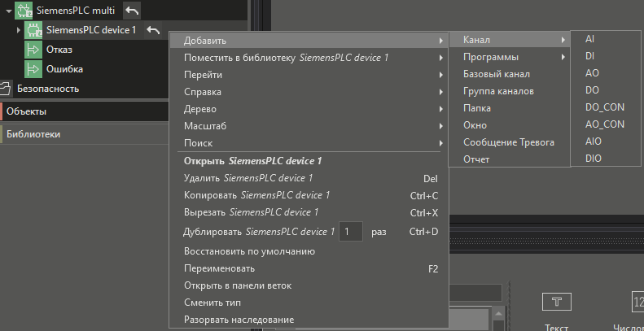Collapse the SiemensPLC multi tree node
Screen dimensions: 644x331
pos(9,11)
